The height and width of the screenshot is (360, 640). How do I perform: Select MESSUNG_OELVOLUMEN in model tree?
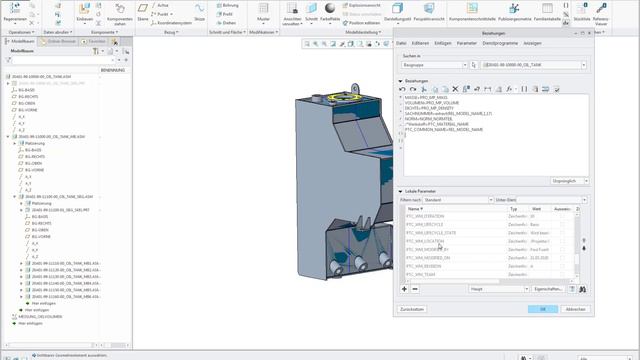[x=39, y=316]
